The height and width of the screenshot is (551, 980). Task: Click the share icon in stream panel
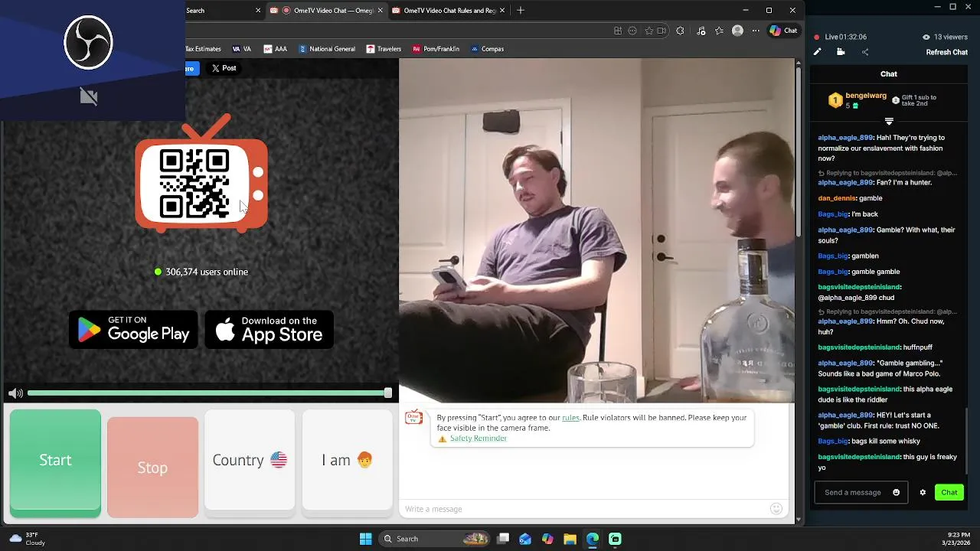point(865,52)
